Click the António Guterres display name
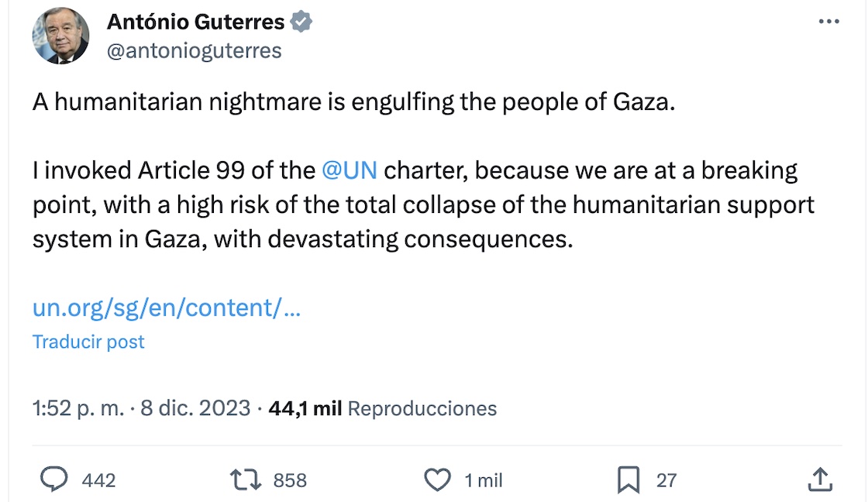 click(195, 22)
